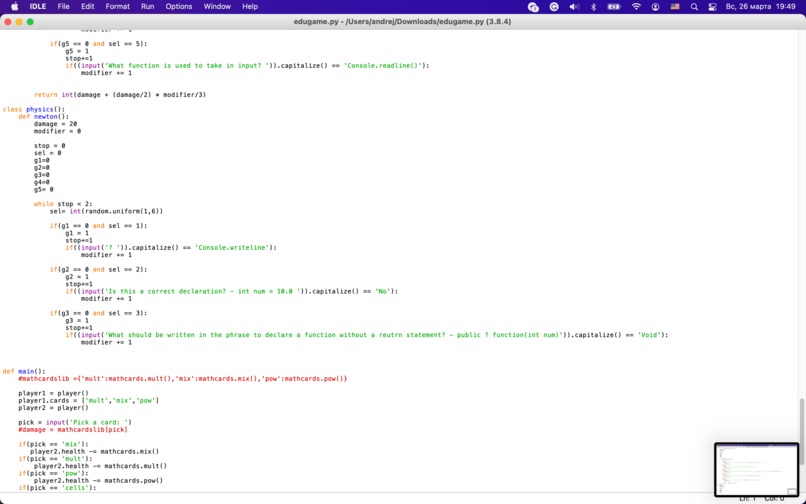Screen dimensions: 806x504
Task: Open the Wi-Fi menu
Action: (x=636, y=7)
